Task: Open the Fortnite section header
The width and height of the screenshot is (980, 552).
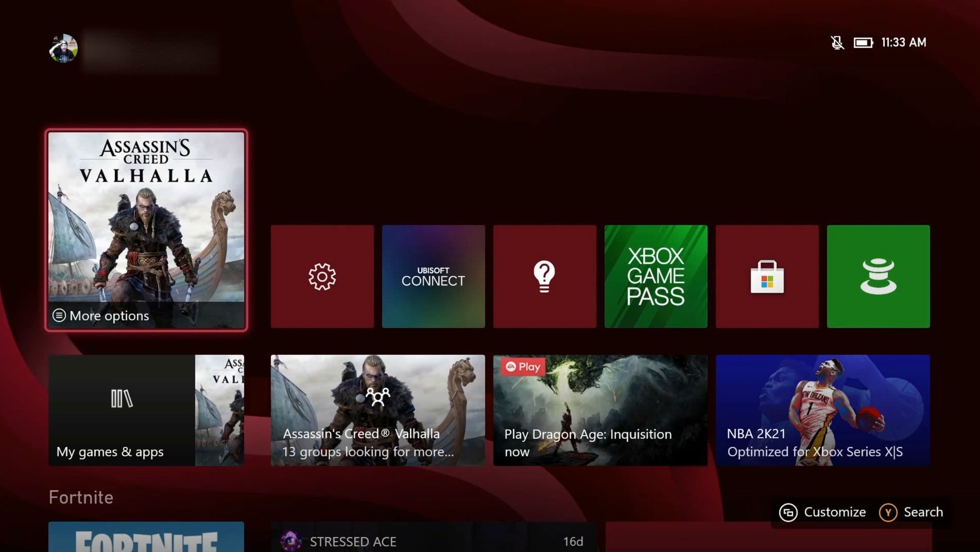Action: point(81,497)
